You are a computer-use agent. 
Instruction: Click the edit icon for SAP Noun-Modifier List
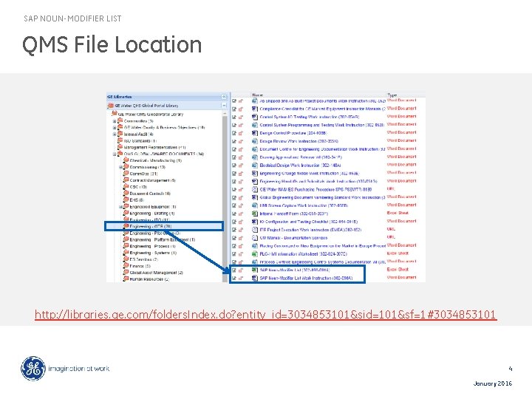click(x=234, y=270)
